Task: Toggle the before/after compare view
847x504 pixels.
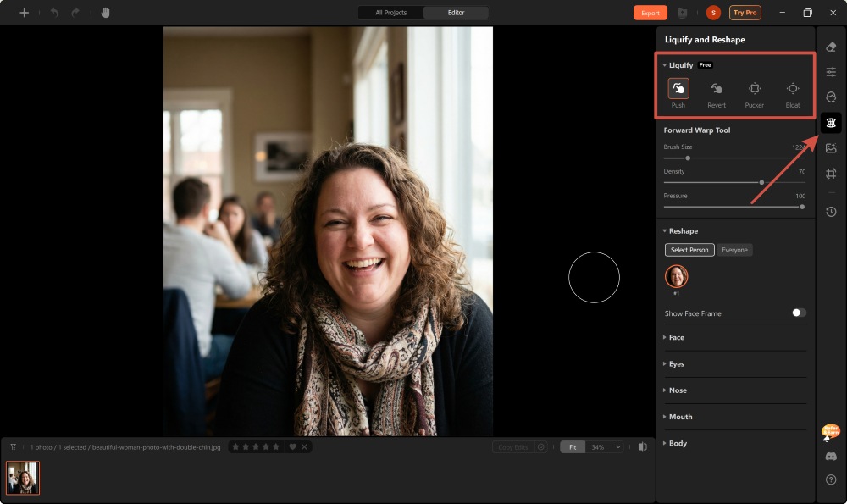Action: 643,446
